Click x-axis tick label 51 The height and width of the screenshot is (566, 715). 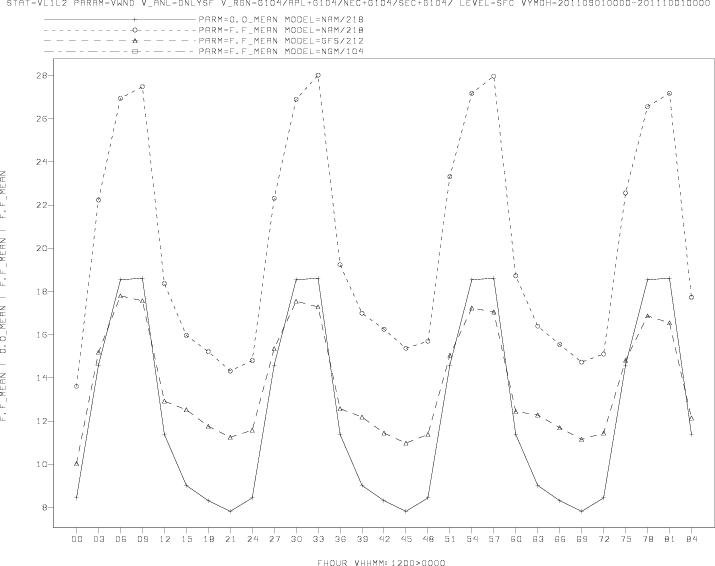tap(450, 539)
